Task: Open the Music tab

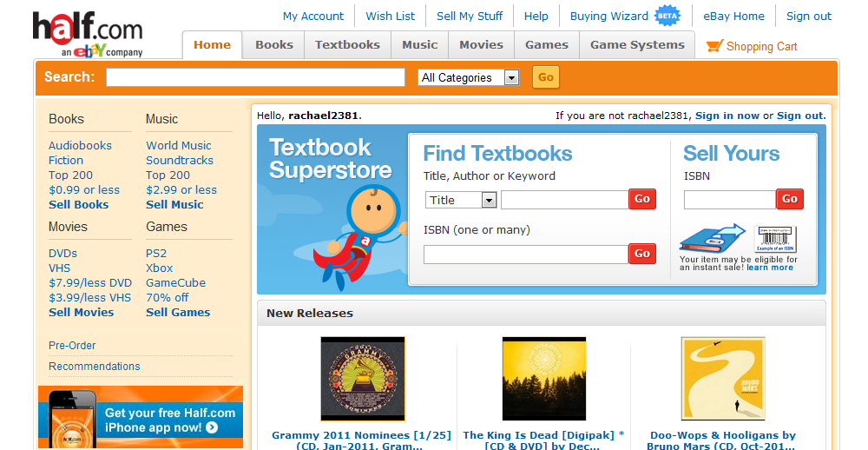Action: point(419,45)
